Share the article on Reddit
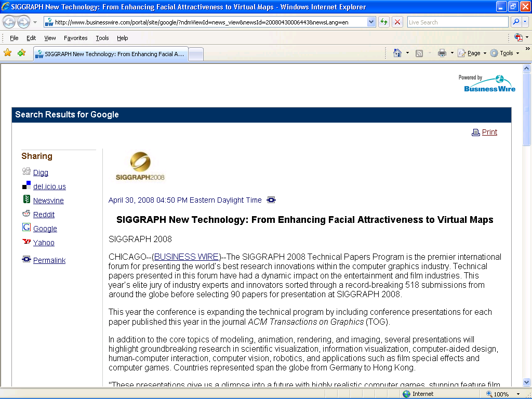The height and width of the screenshot is (399, 532). coord(44,215)
